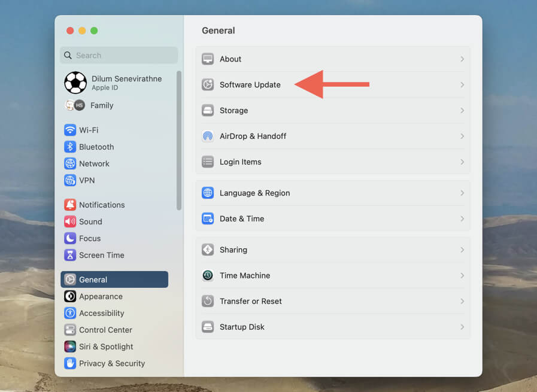This screenshot has width=537, height=392.
Task: Open the Storage label
Action: click(x=233, y=111)
